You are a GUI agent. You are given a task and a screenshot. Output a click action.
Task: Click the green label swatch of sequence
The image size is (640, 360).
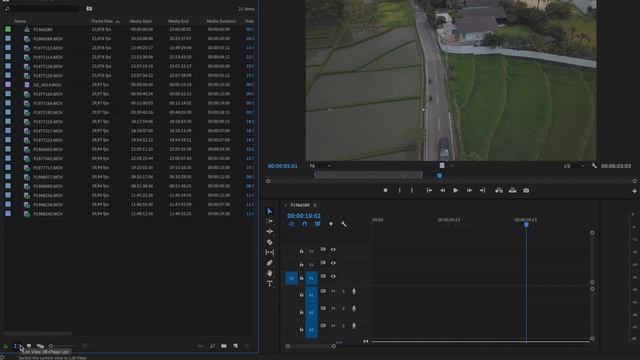click(8, 29)
